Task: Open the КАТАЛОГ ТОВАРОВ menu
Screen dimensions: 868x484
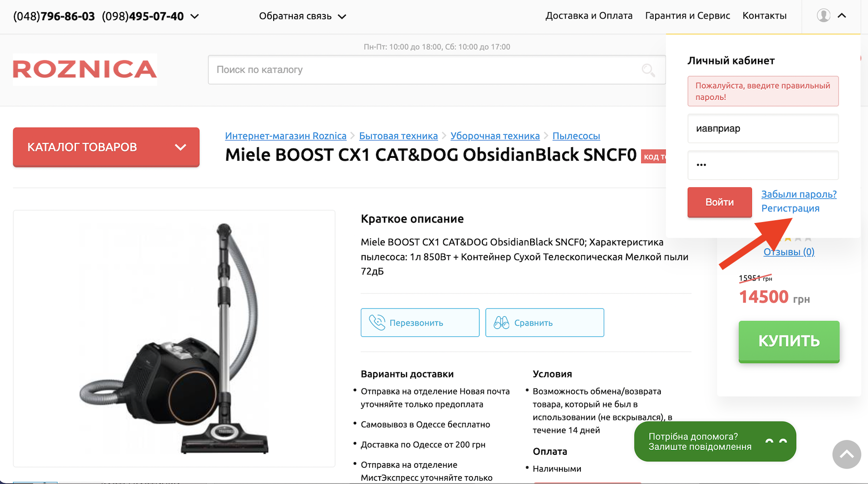Action: click(x=106, y=147)
